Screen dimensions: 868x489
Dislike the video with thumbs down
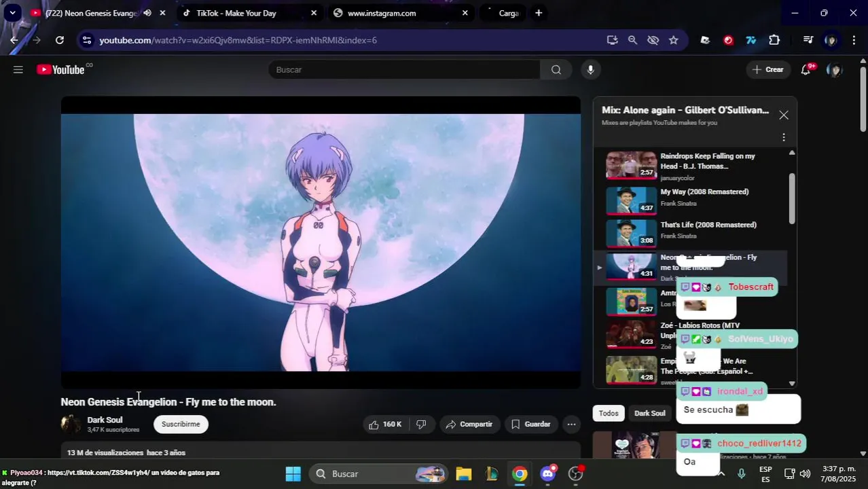click(421, 424)
